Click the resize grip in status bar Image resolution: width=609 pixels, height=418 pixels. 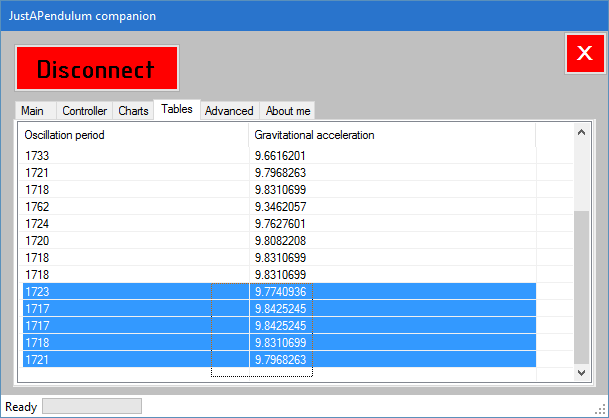click(x=601, y=409)
